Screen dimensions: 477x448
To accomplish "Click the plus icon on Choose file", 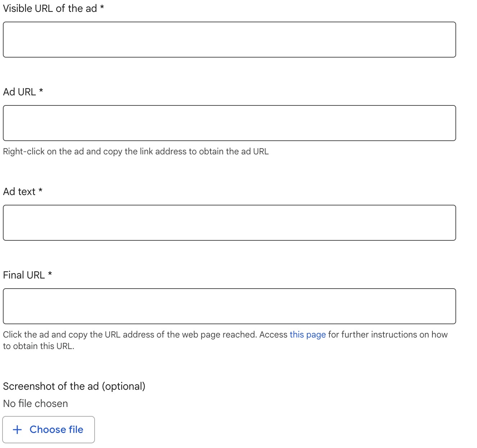I will click(17, 430).
